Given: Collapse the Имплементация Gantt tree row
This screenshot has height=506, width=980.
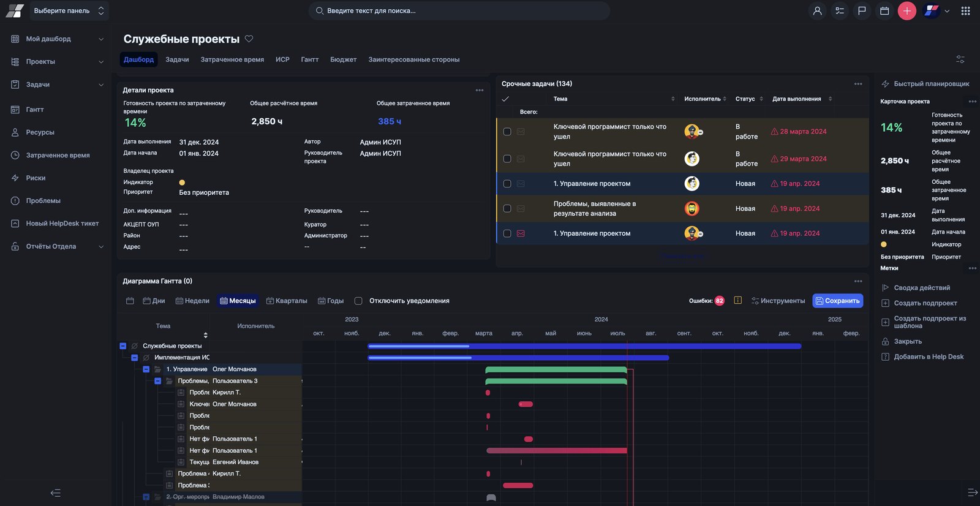Looking at the screenshot, I should [x=134, y=358].
